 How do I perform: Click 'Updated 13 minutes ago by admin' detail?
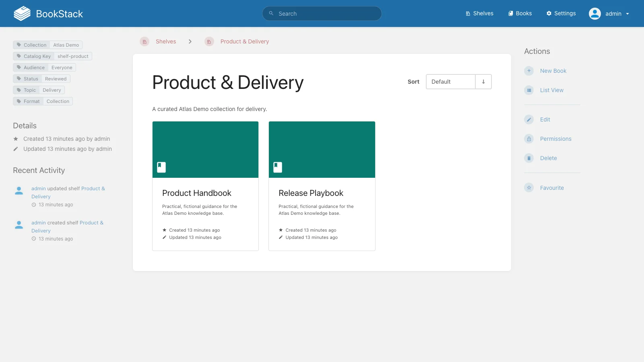[68, 149]
